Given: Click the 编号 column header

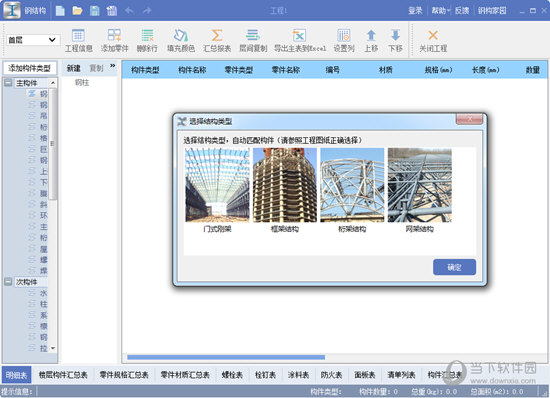Looking at the screenshot, I should tap(333, 70).
